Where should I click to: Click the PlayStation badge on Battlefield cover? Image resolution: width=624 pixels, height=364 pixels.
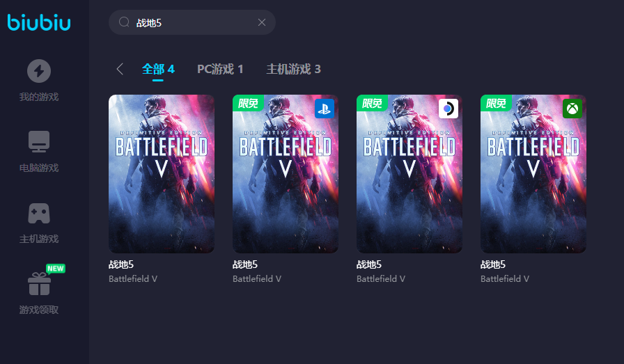pos(325,109)
